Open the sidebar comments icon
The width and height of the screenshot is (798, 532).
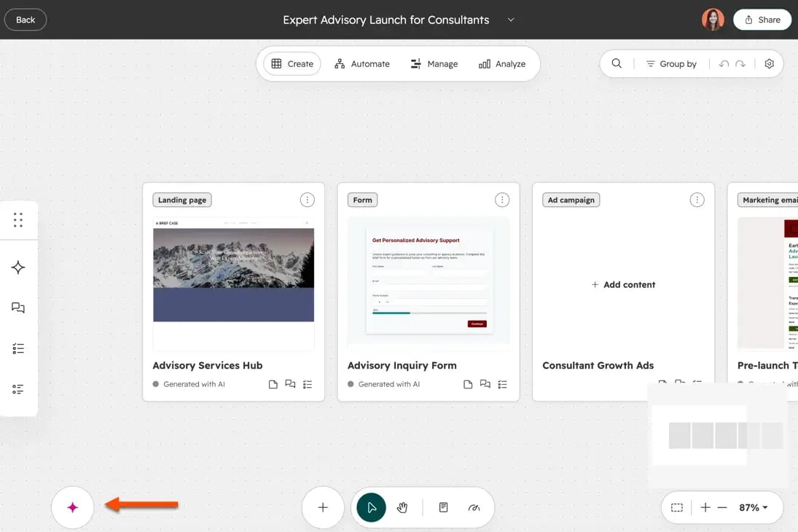[18, 308]
